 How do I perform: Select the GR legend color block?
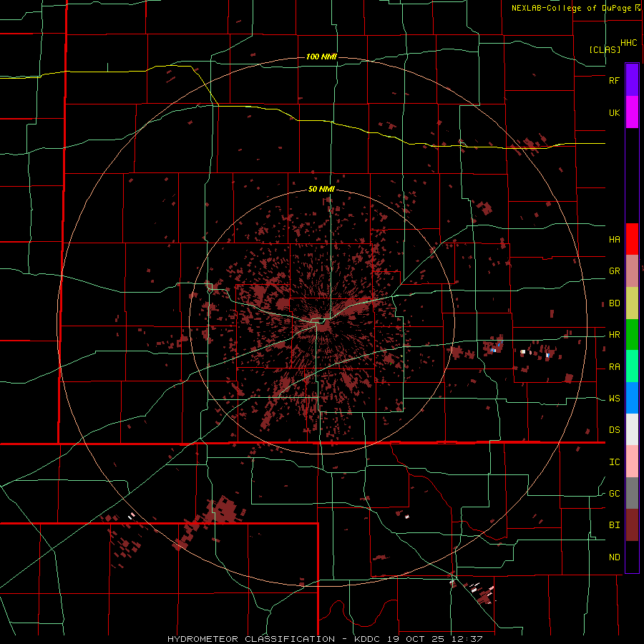pyautogui.click(x=632, y=271)
